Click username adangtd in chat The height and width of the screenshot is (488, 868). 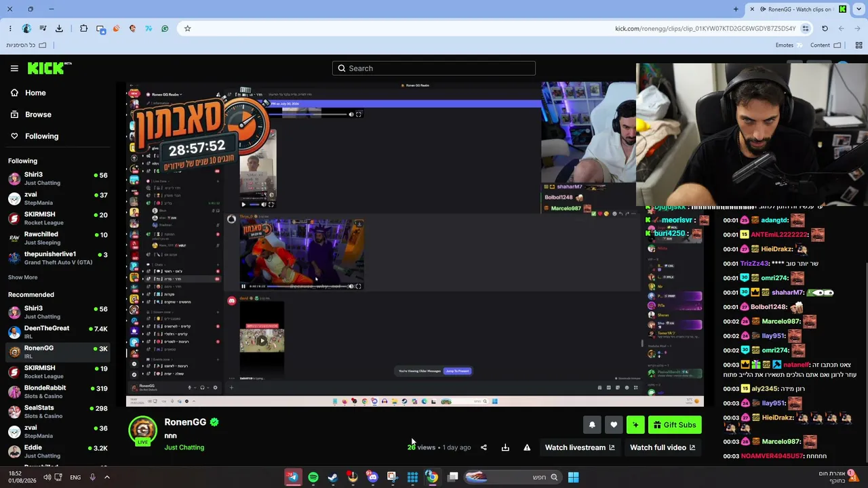coord(774,220)
